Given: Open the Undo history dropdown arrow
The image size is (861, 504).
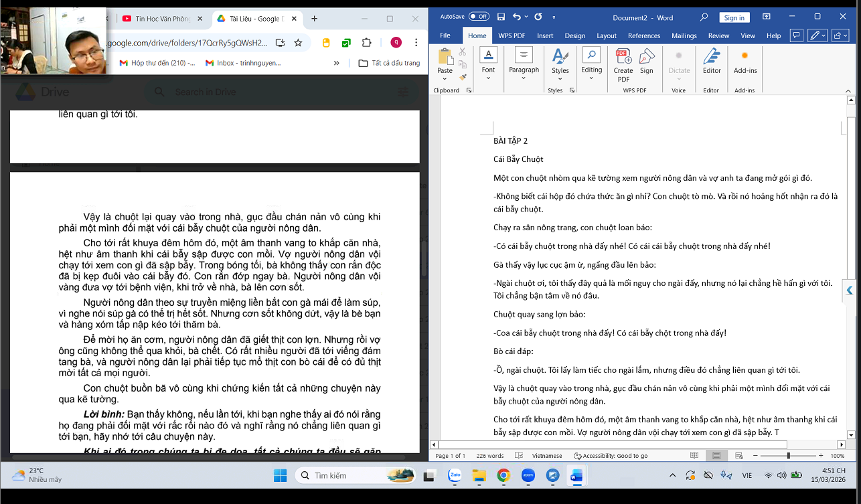Looking at the screenshot, I should point(526,17).
